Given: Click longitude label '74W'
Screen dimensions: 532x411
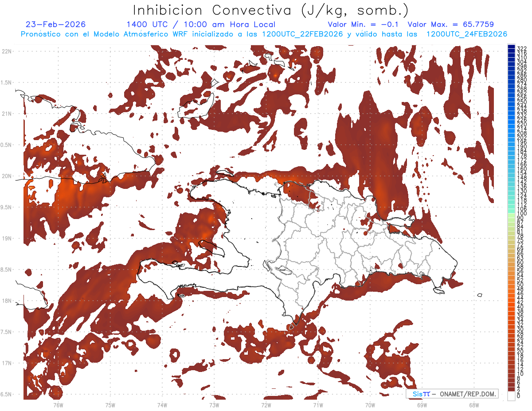Looking at the screenshot, I should (162, 405).
